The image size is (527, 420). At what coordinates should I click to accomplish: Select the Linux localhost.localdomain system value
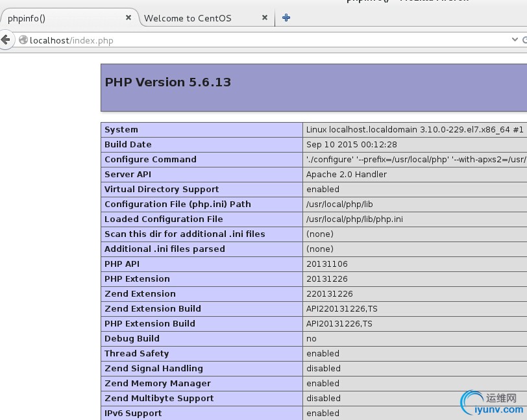pos(415,130)
